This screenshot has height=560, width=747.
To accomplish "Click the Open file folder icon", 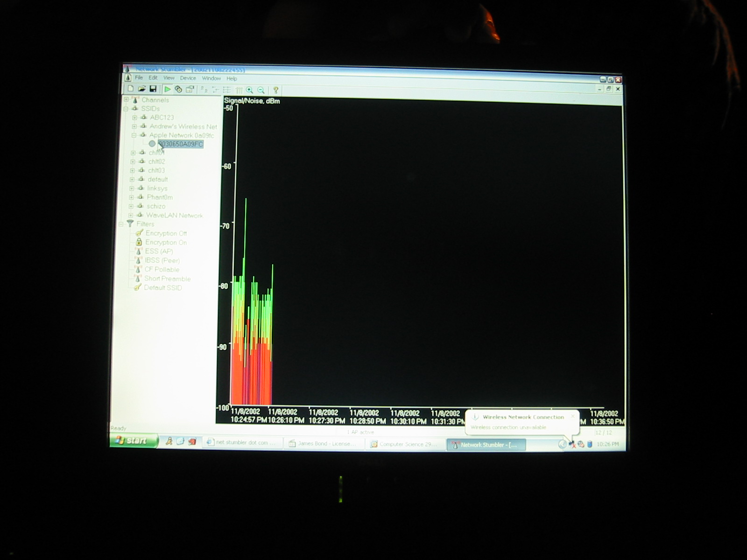I will (x=142, y=89).
